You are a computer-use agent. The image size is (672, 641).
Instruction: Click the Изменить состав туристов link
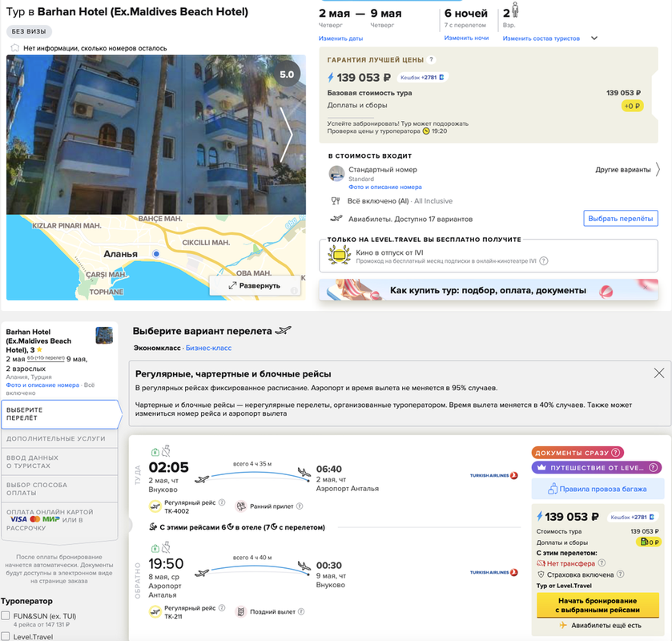[541, 38]
